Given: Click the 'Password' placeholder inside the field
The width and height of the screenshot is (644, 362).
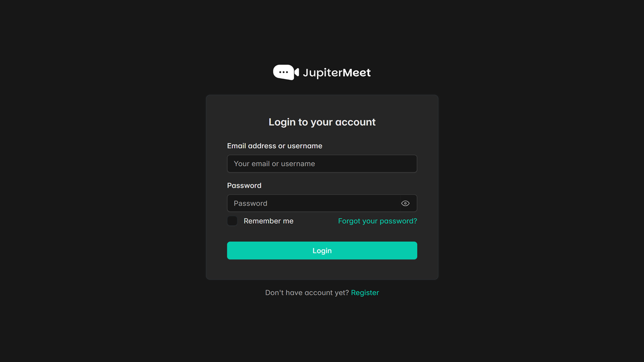Looking at the screenshot, I should 251,203.
